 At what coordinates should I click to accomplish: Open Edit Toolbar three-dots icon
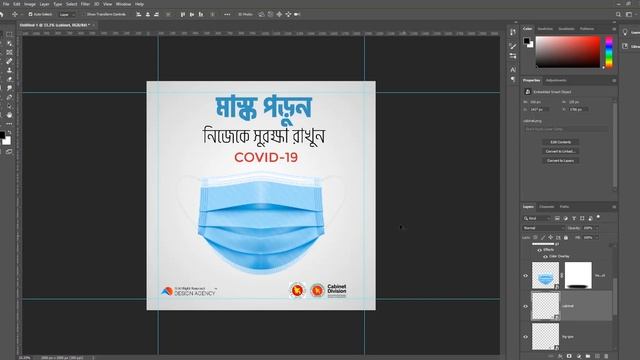(x=9, y=124)
